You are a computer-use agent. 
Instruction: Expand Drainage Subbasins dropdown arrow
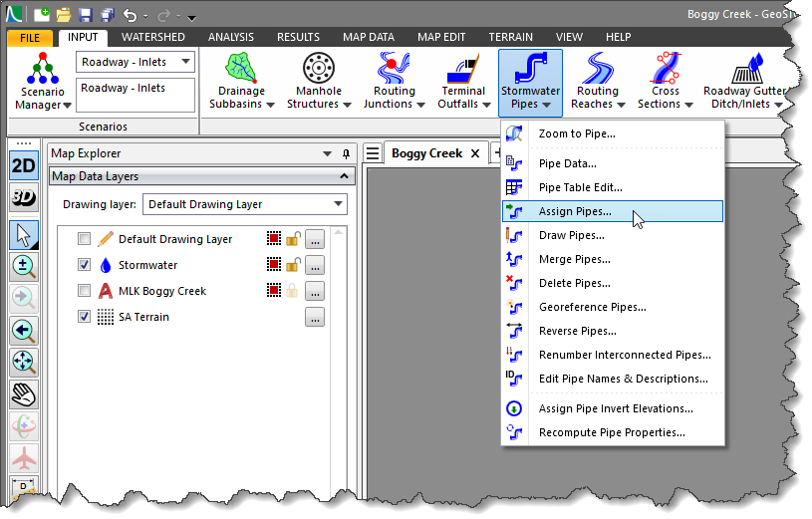(x=270, y=105)
